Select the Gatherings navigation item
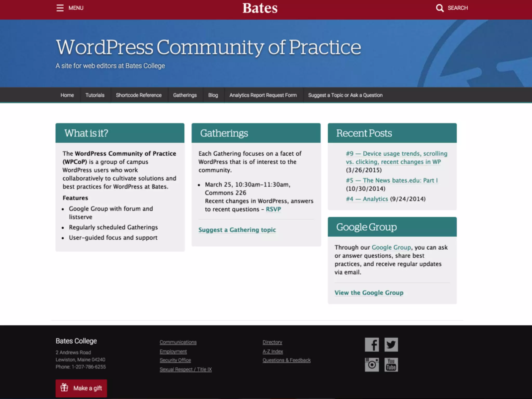532x399 pixels. coord(185,95)
